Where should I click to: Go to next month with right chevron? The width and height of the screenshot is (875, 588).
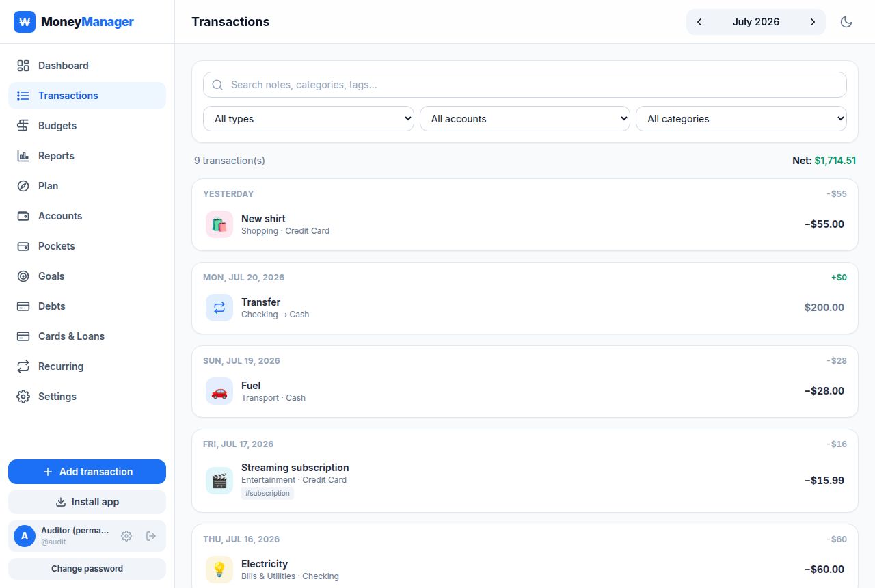813,22
